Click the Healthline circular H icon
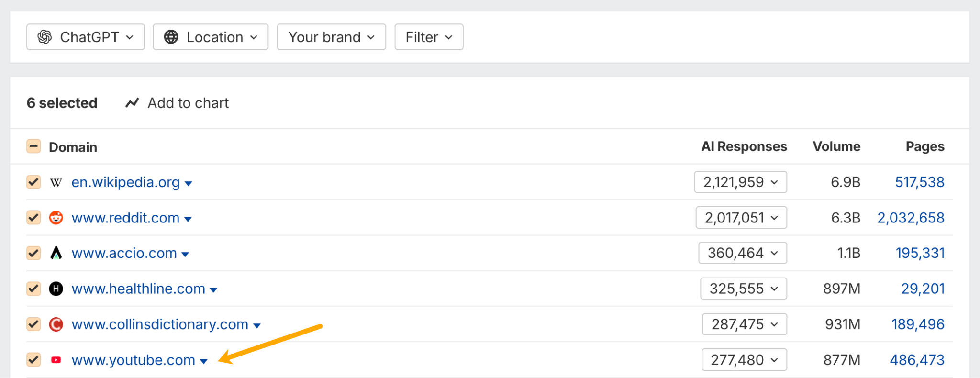 [56, 289]
